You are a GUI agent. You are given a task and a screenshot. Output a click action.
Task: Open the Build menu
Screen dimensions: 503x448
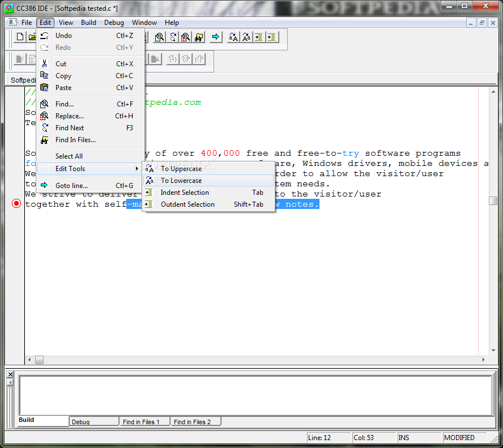click(x=88, y=23)
